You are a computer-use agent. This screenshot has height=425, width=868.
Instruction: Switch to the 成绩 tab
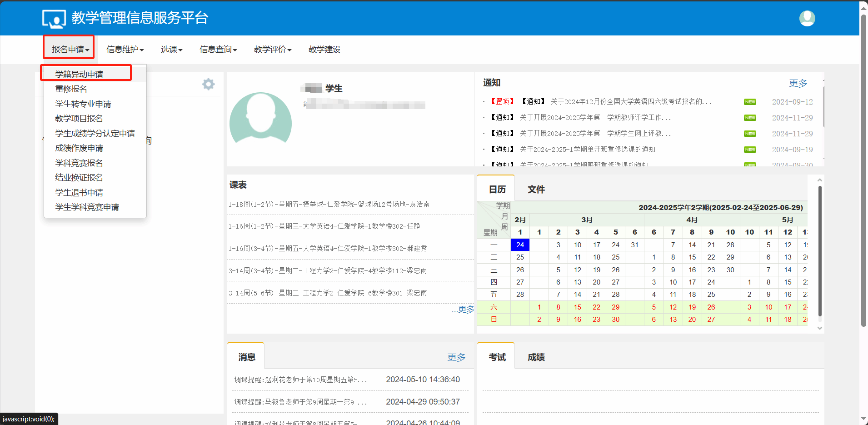tap(536, 357)
